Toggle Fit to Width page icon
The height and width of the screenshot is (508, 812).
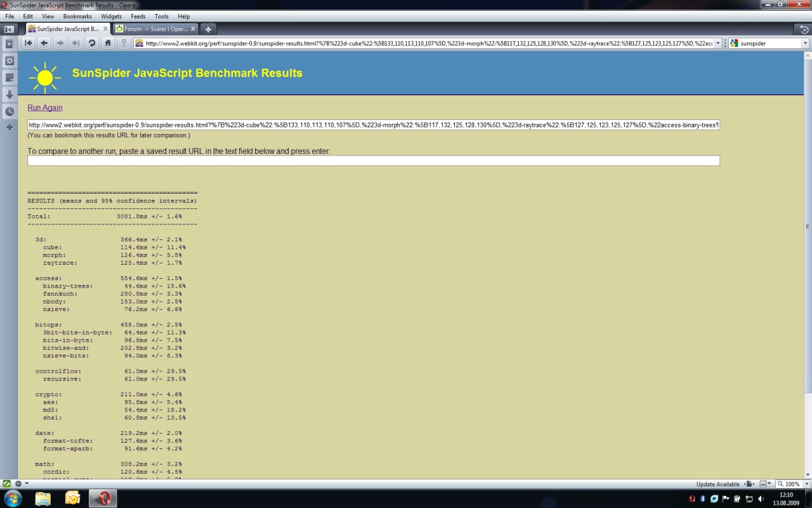(x=750, y=484)
